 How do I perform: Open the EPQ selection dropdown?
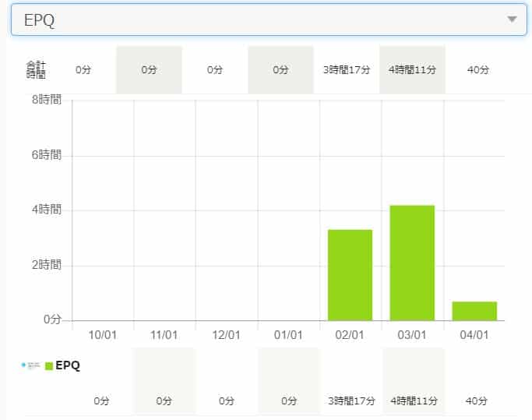click(x=265, y=20)
